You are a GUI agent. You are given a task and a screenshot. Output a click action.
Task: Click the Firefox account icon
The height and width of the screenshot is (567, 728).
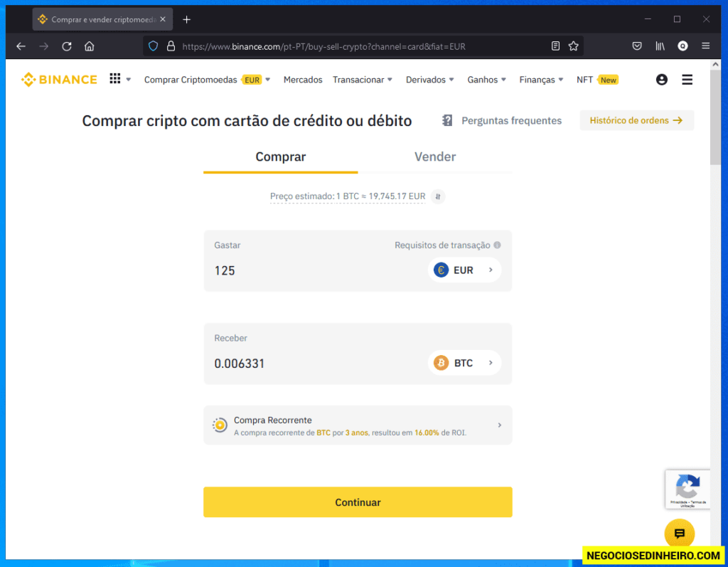(682, 46)
